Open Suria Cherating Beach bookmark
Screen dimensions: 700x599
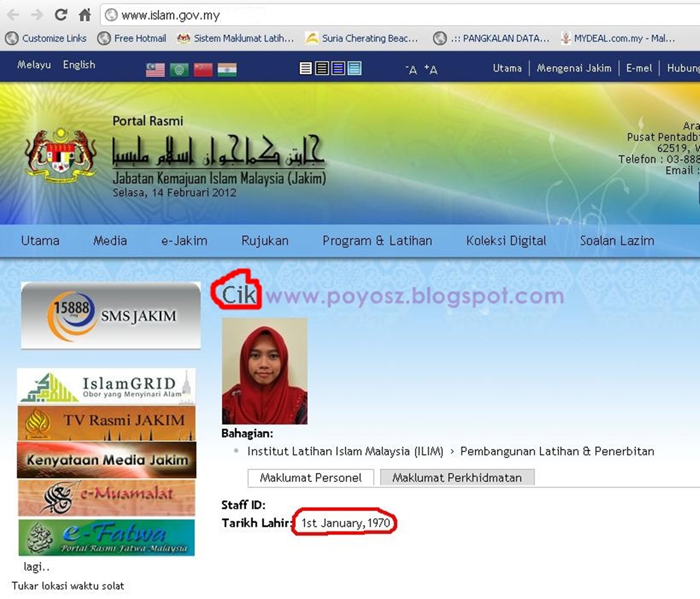tap(361, 38)
